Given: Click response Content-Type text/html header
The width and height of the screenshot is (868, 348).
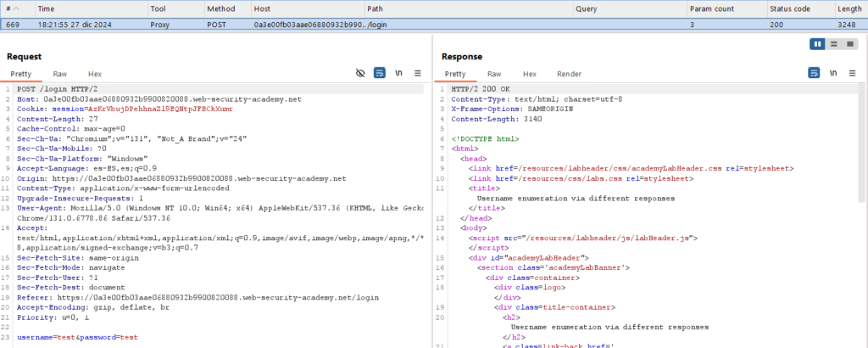Looking at the screenshot, I should coord(537,99).
